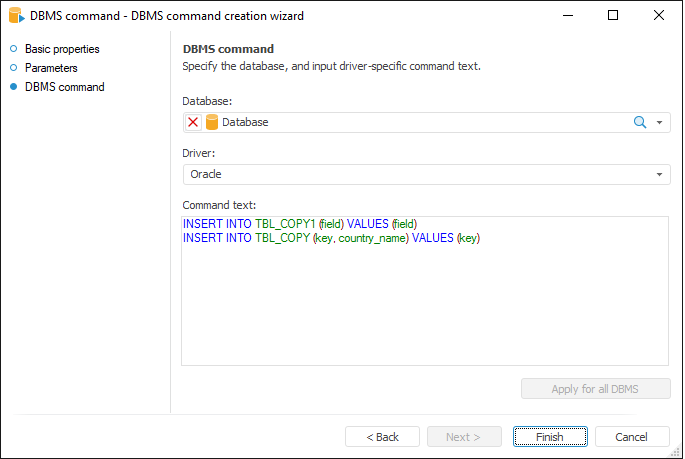The image size is (685, 459).
Task: Cancel the wizard
Action: 632,437
